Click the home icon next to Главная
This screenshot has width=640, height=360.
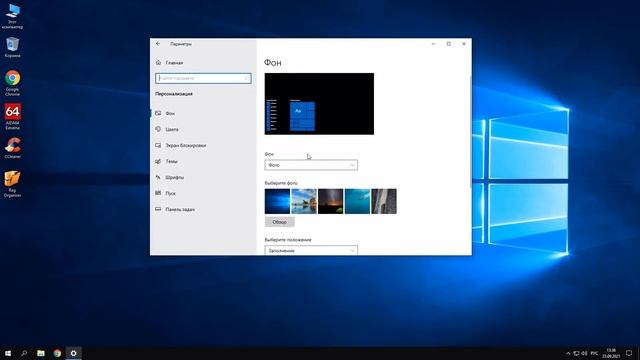click(x=158, y=62)
